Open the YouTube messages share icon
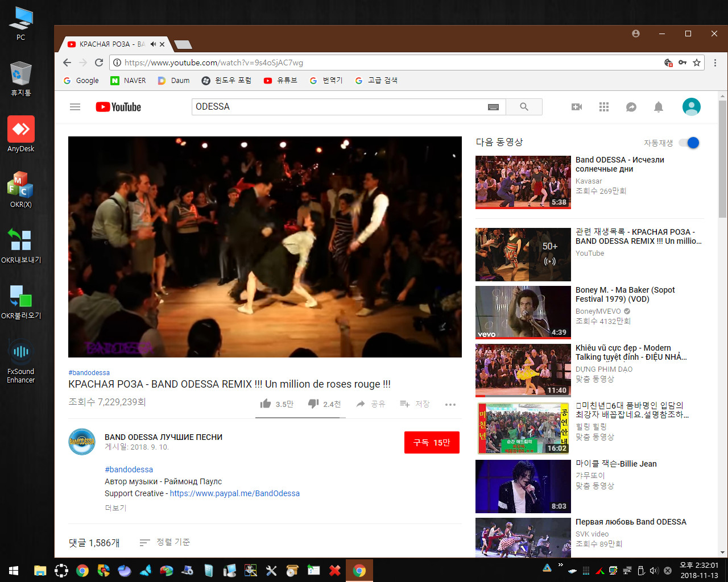The image size is (728, 582). (631, 107)
